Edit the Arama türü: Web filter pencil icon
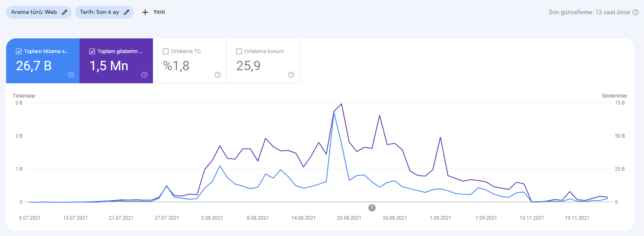644x236 pixels. point(64,12)
